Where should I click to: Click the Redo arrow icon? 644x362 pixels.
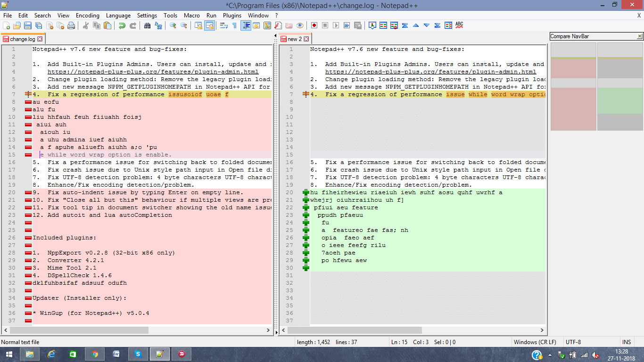[x=133, y=25]
